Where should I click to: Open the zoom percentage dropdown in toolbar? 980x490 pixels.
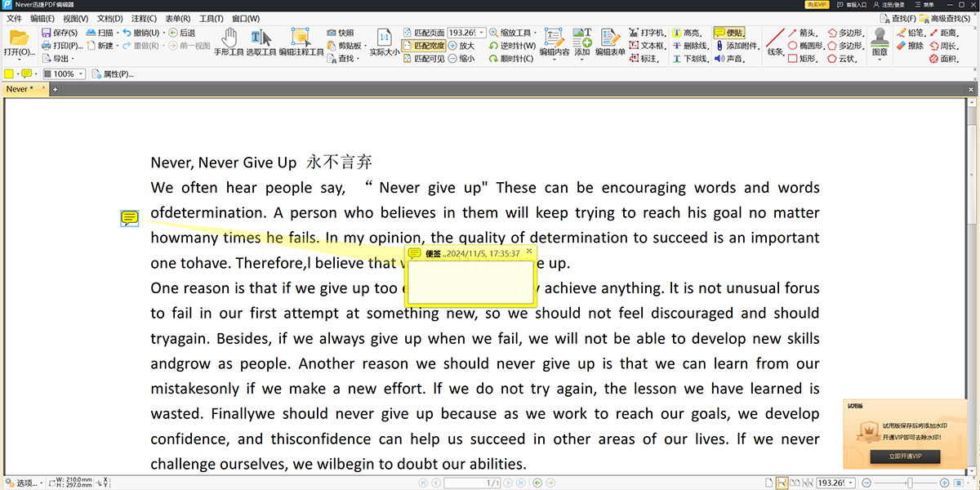pos(482,33)
